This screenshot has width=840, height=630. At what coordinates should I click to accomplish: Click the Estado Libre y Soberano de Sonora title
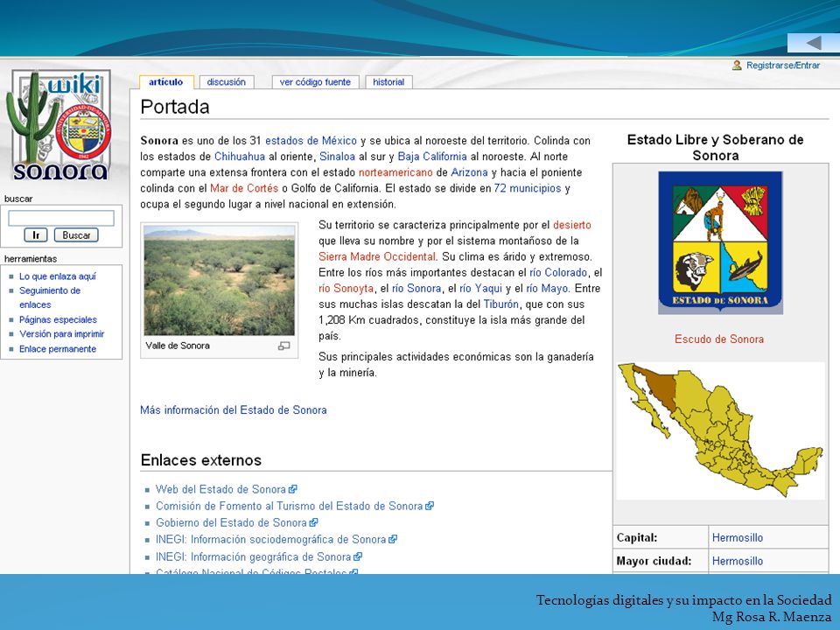[x=715, y=147]
